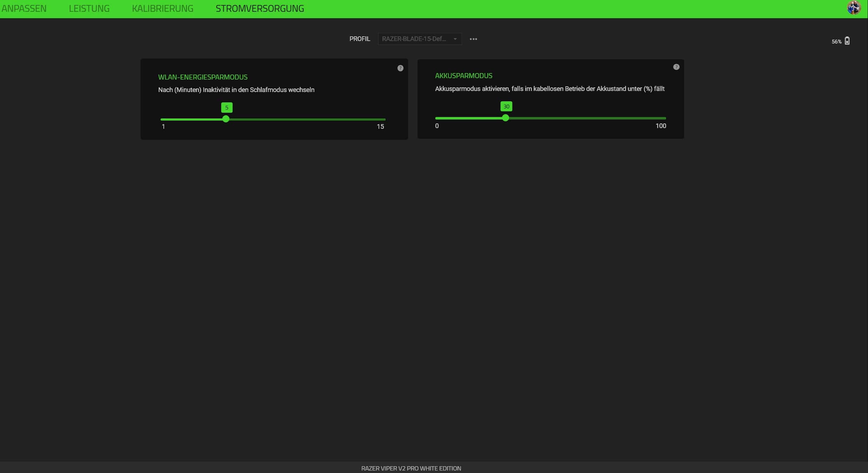Click the profile dropdown arrow

click(x=455, y=39)
